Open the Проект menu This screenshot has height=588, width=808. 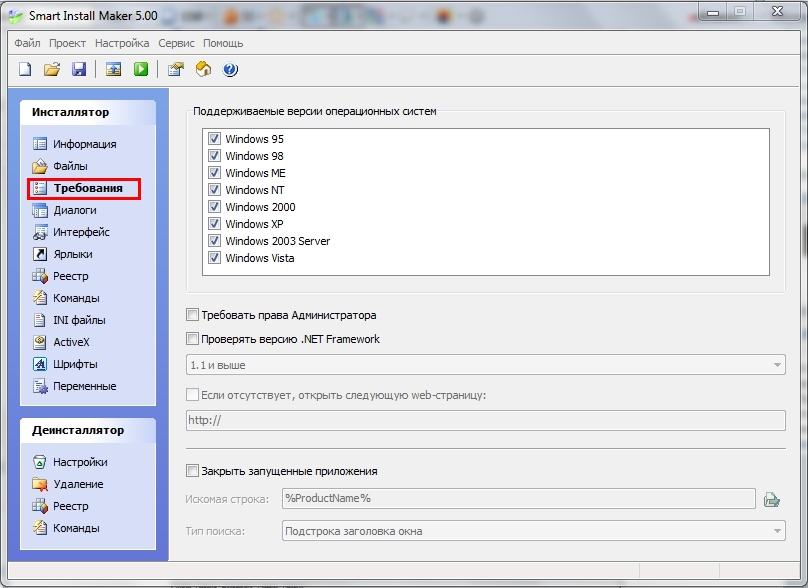[68, 43]
